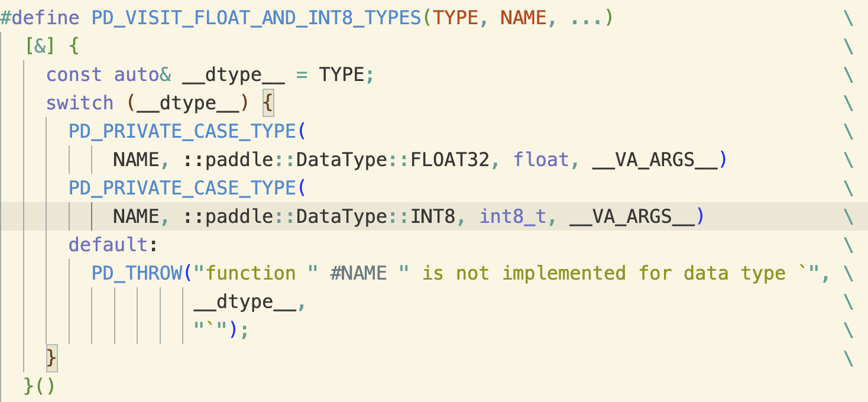
Task: Click the NAME parameter in the macro signature
Action: [520, 17]
